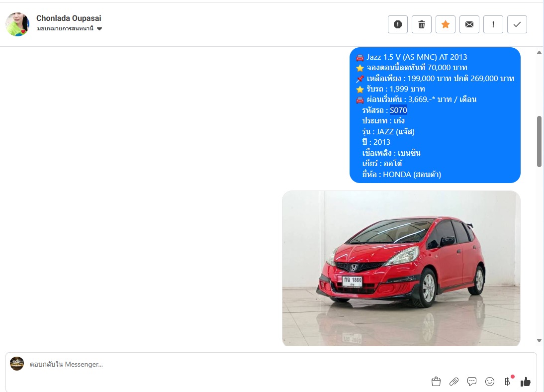544x392 pixels.
Task: Click the "ผ่อนเริ่มต้น : 3,669" installment line
Action: point(421,99)
